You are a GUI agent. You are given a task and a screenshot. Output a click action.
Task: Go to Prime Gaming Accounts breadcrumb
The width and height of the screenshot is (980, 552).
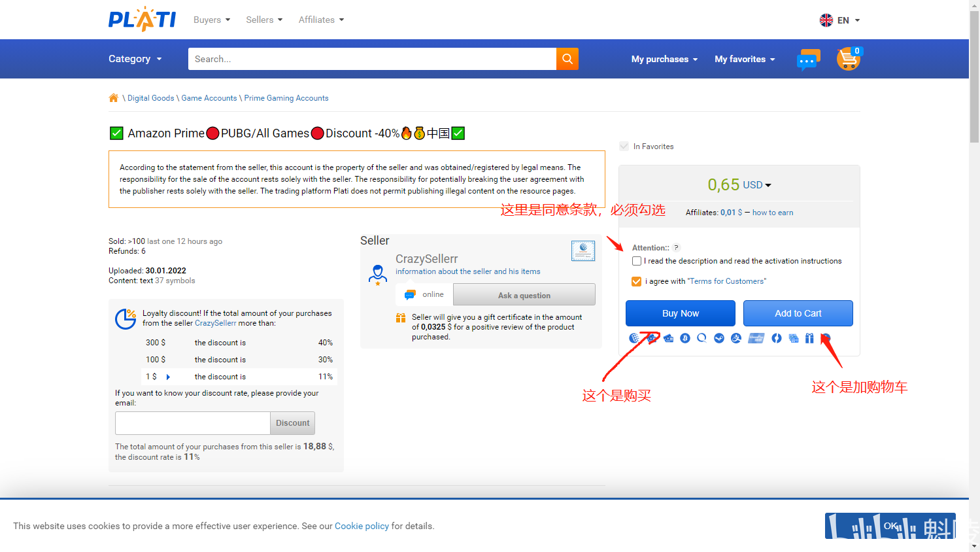pyautogui.click(x=286, y=98)
